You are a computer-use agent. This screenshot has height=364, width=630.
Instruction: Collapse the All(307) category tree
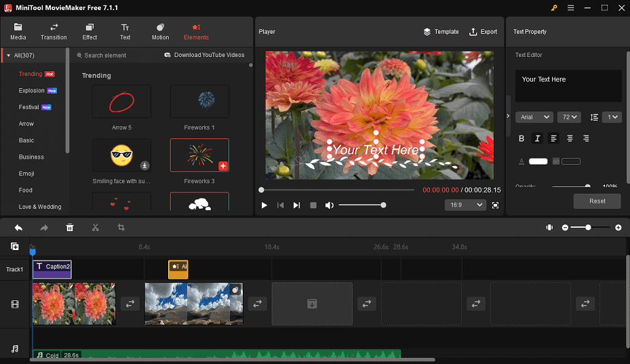coord(8,56)
